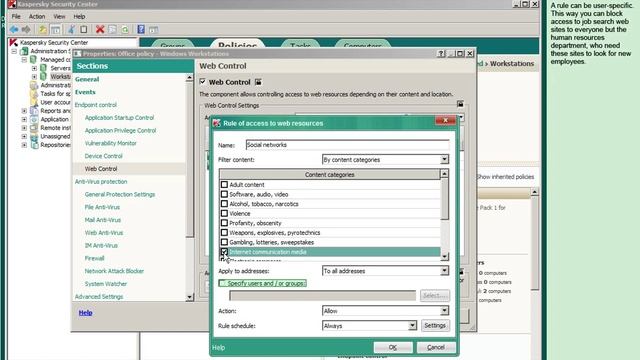Check Alcohol, tobacco, narcotics category
This screenshot has height=360, width=640.
point(224,204)
